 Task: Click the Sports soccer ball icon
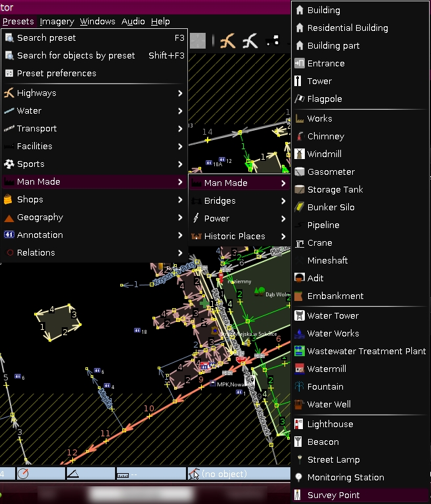point(9,164)
